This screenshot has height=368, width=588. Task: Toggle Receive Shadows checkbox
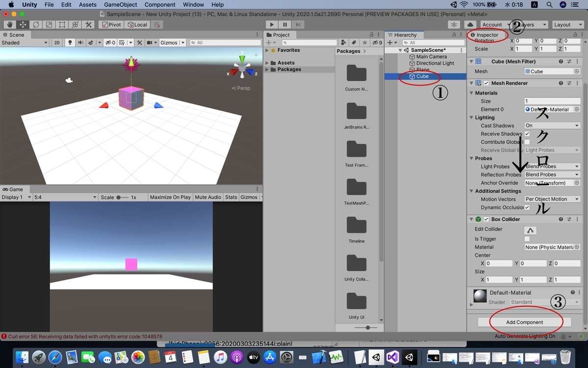[x=527, y=133]
